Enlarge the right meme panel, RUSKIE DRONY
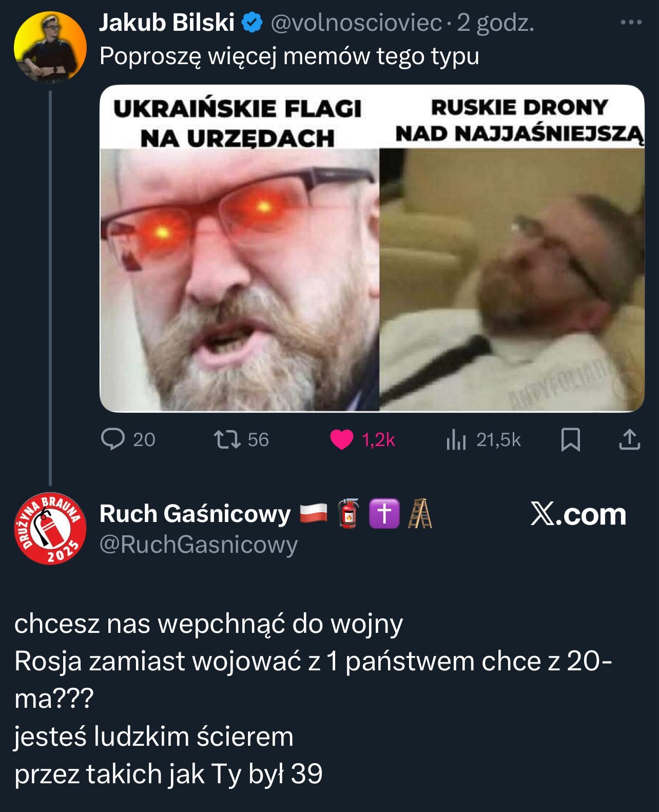Image resolution: width=659 pixels, height=812 pixels. pos(512,248)
